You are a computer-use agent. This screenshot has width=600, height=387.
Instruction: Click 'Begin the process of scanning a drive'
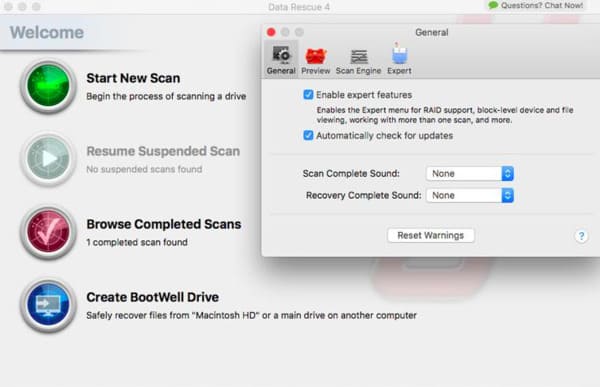[x=166, y=96]
